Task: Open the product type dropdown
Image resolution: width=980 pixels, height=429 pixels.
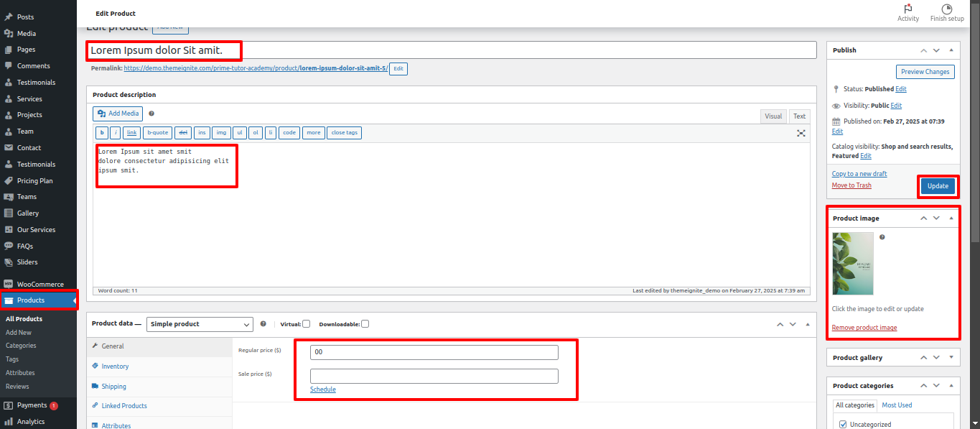Action: 200,324
